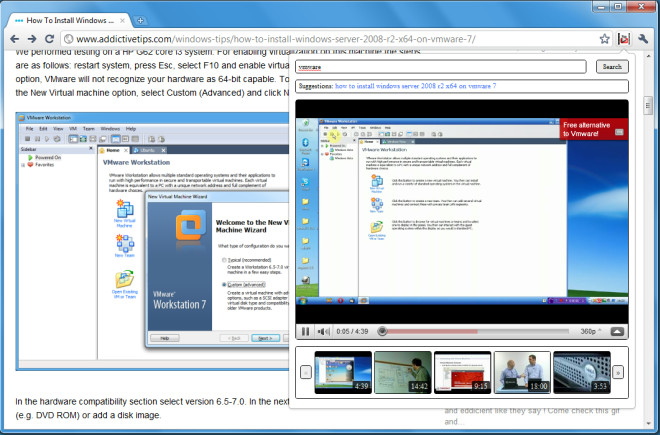Open suggestion link about installing Windows Server 2008

coord(415,86)
